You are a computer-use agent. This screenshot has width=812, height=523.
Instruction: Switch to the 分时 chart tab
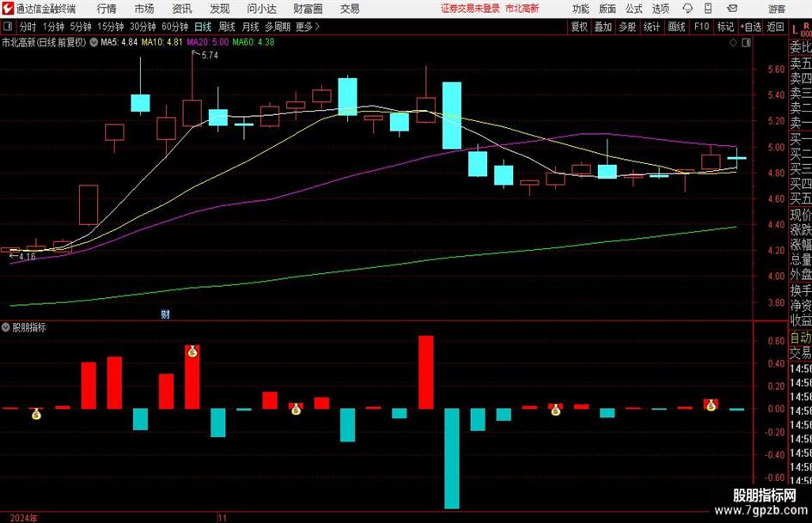click(x=27, y=27)
